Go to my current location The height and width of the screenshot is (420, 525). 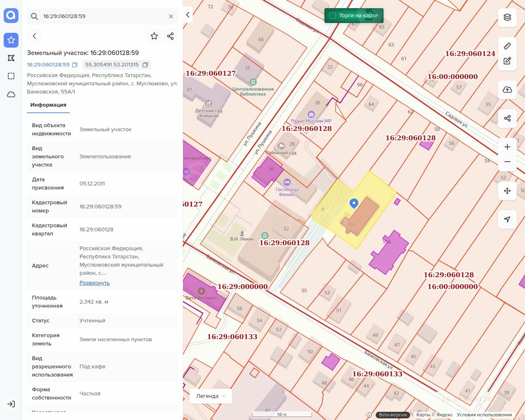507,219
